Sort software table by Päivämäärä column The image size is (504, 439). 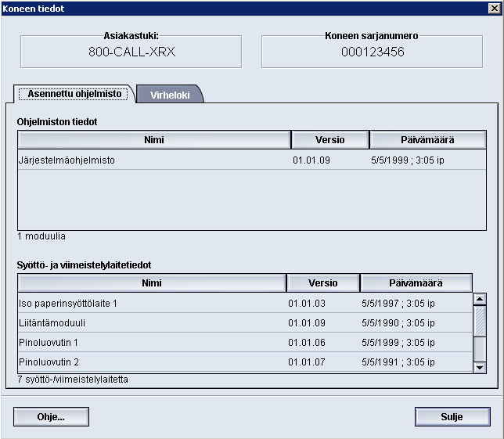point(427,140)
